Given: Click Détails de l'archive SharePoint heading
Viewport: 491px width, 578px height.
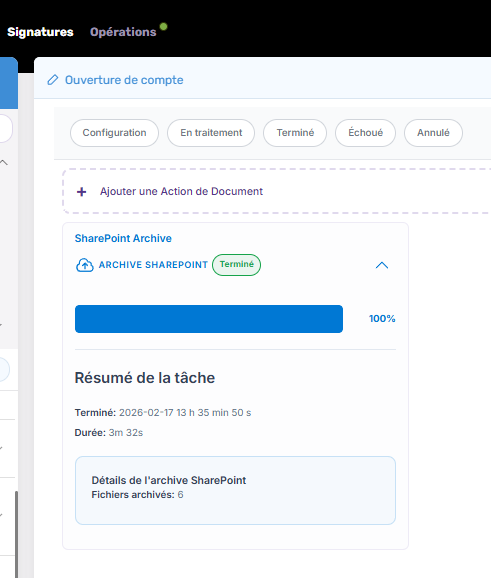Looking at the screenshot, I should [x=168, y=480].
